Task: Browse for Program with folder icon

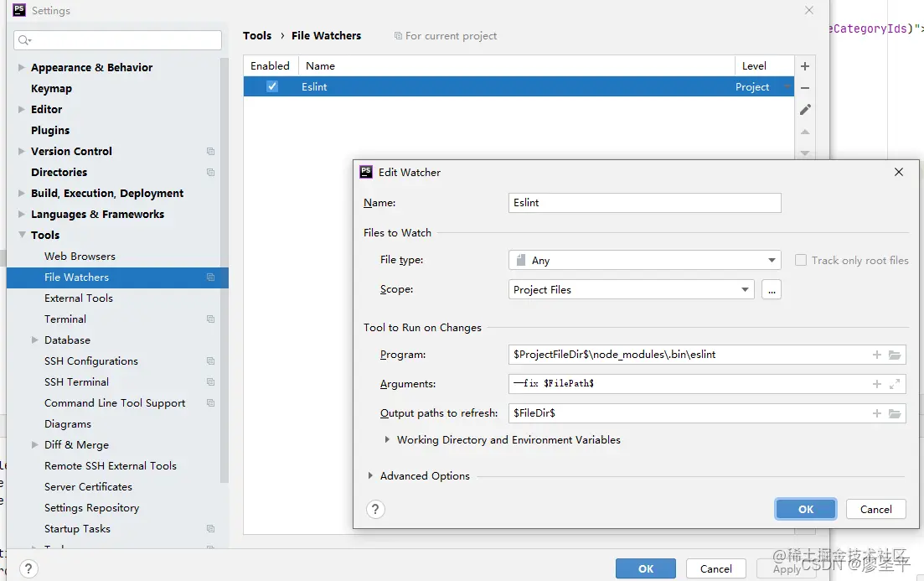Action: point(895,355)
